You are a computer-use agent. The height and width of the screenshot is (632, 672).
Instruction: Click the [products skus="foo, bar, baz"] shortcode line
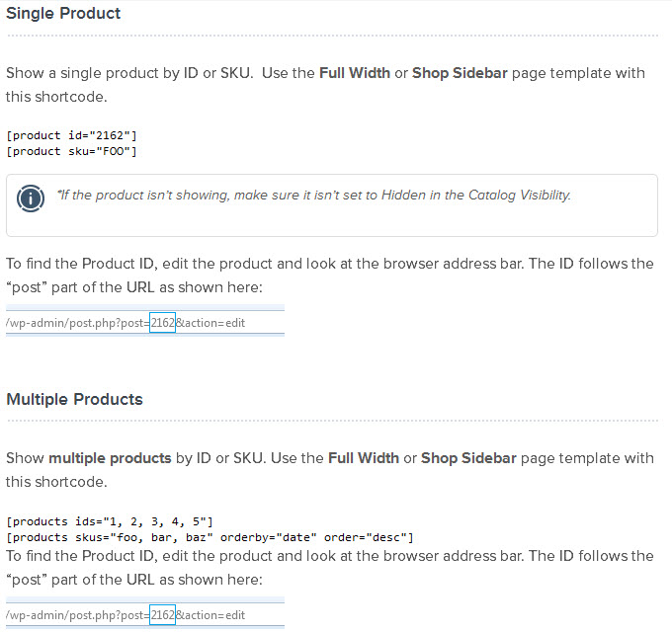(x=210, y=537)
